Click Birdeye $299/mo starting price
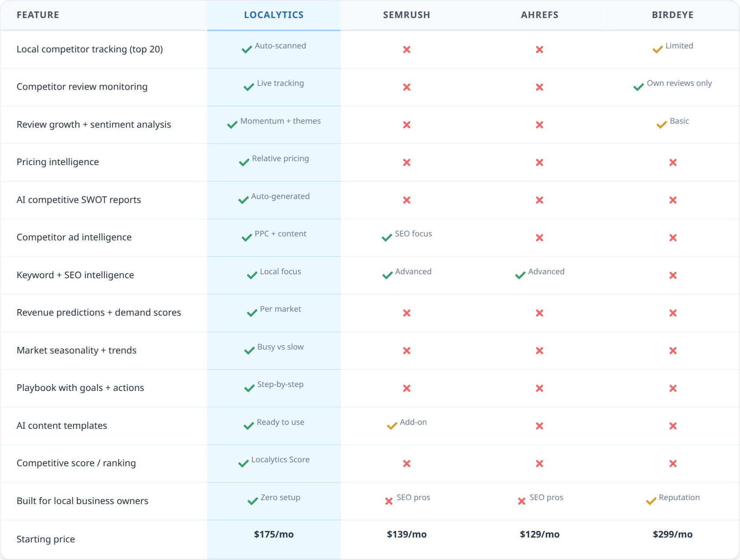The width and height of the screenshot is (740, 560). [x=673, y=534]
